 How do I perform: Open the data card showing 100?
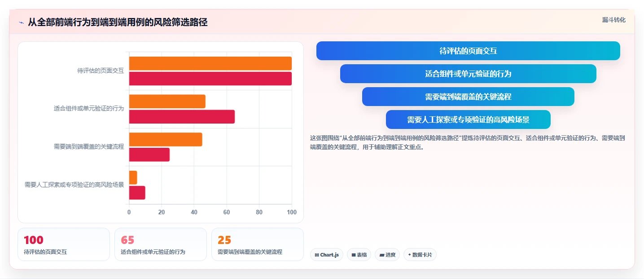click(64, 244)
